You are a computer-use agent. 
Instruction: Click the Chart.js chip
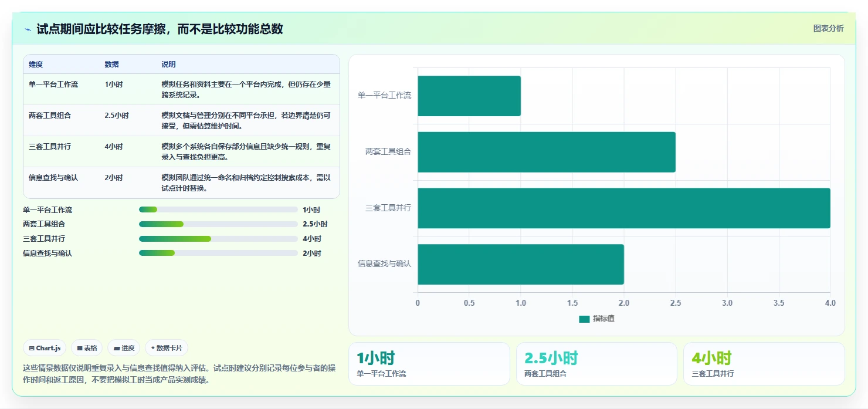coord(45,348)
